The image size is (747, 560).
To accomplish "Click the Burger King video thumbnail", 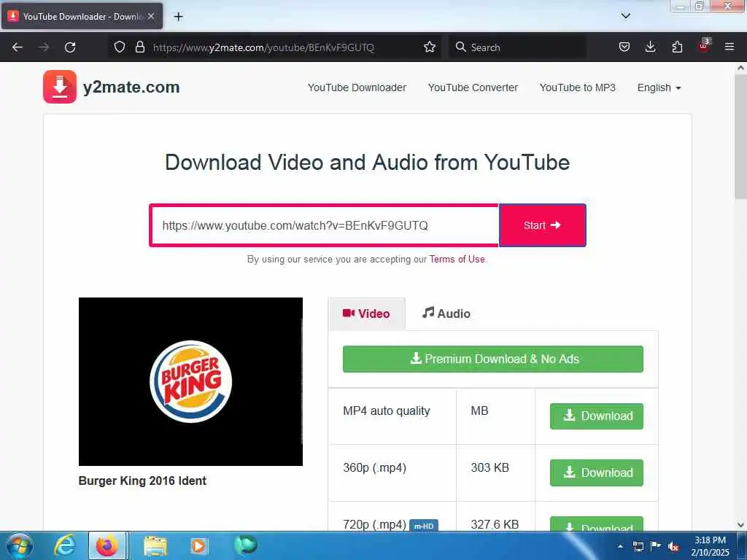I will (190, 381).
